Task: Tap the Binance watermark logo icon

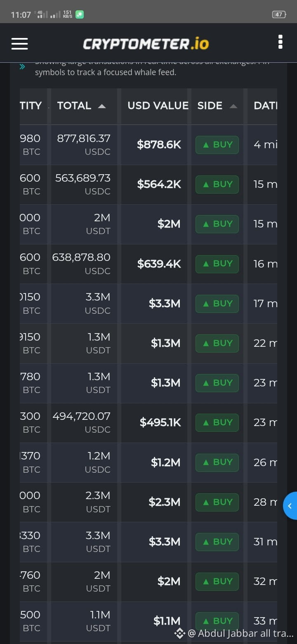Action: tap(179, 633)
